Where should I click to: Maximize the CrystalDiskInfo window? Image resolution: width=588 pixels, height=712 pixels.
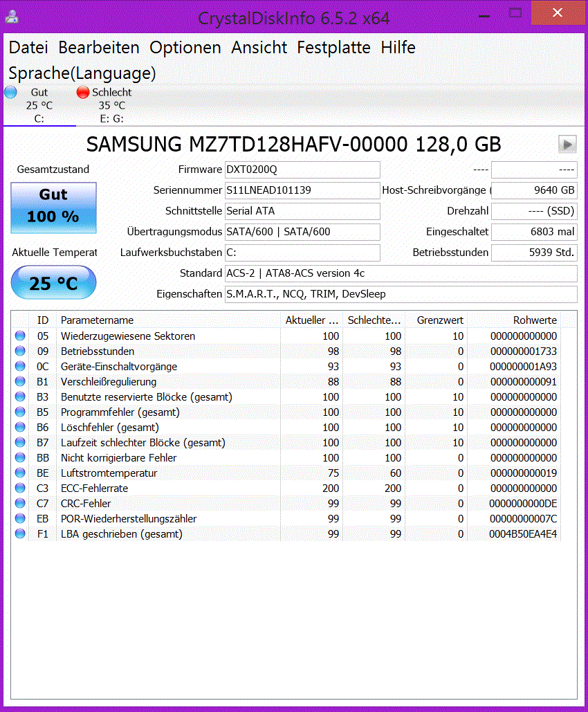click(515, 13)
